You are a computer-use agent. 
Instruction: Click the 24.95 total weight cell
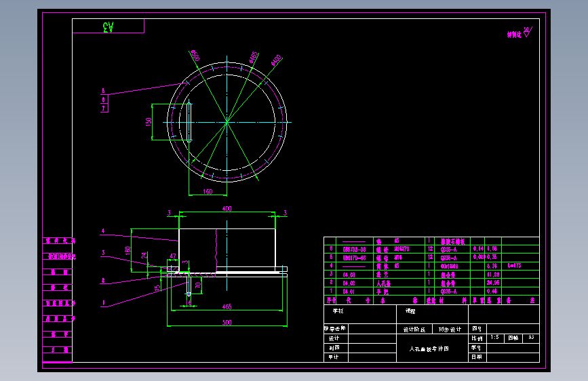click(493, 283)
